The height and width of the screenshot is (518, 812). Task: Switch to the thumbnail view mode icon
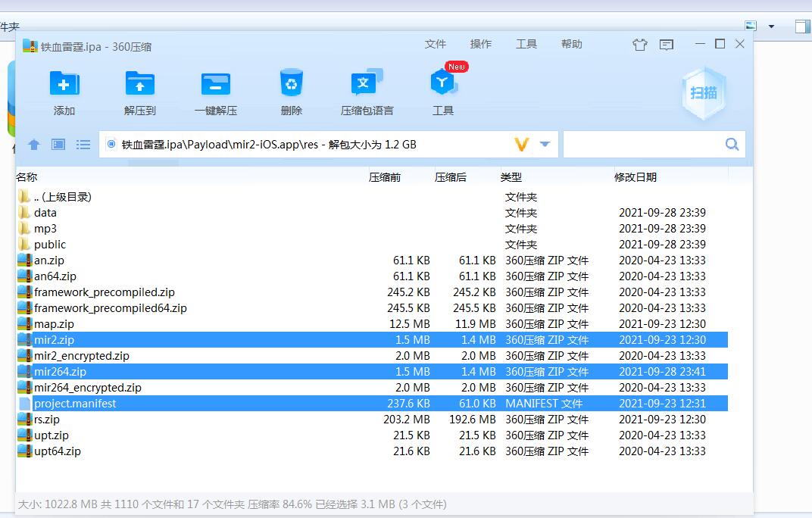[x=58, y=145]
